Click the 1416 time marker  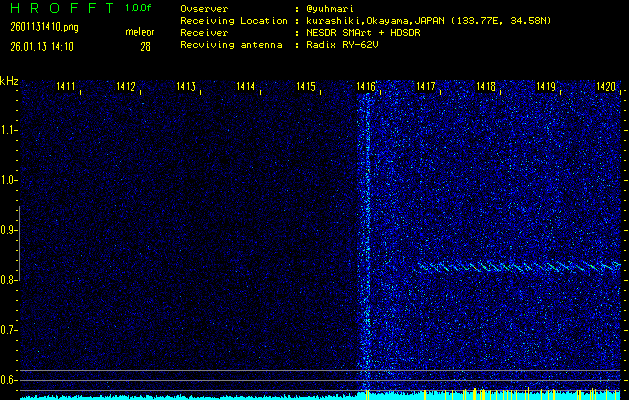(366, 86)
